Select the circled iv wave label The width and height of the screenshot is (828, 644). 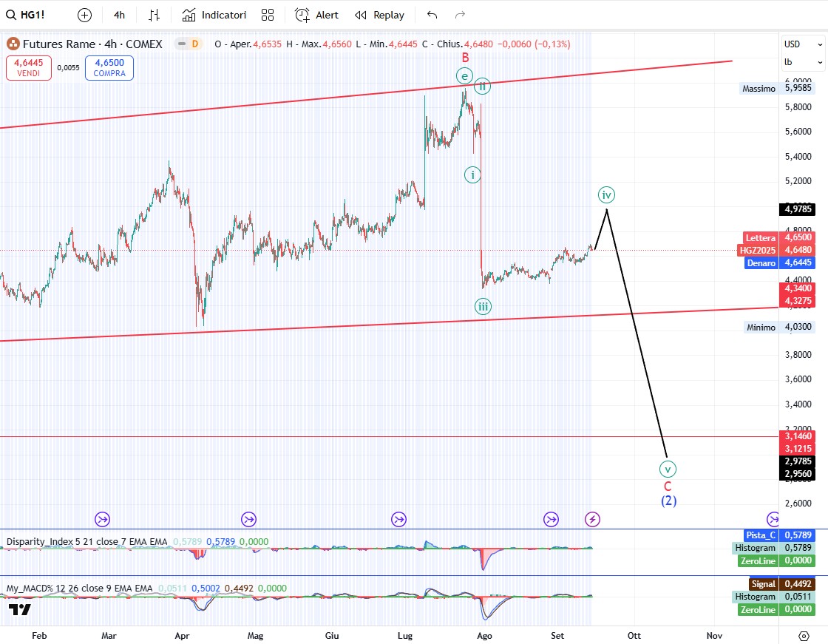pyautogui.click(x=606, y=195)
